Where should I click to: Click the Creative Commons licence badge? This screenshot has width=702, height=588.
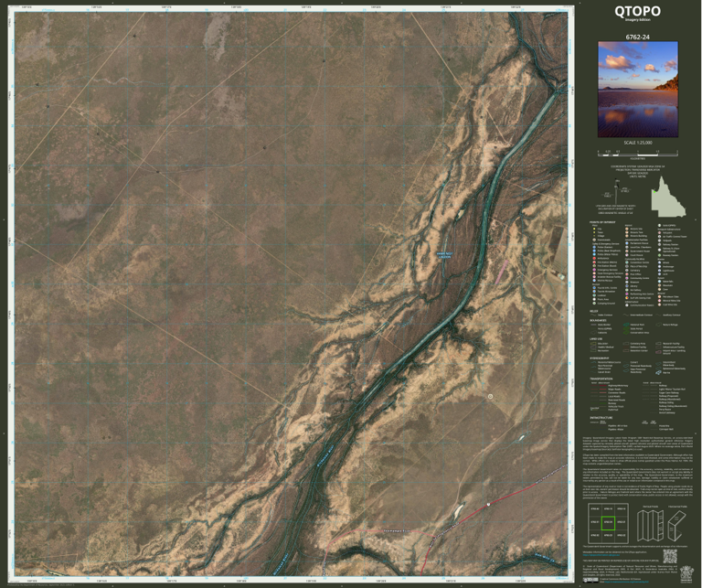[591, 580]
